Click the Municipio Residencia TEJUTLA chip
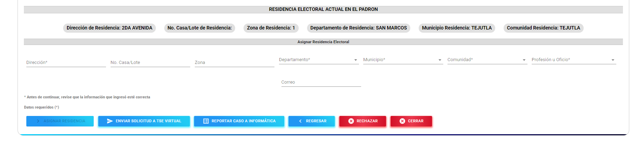 coord(457,28)
